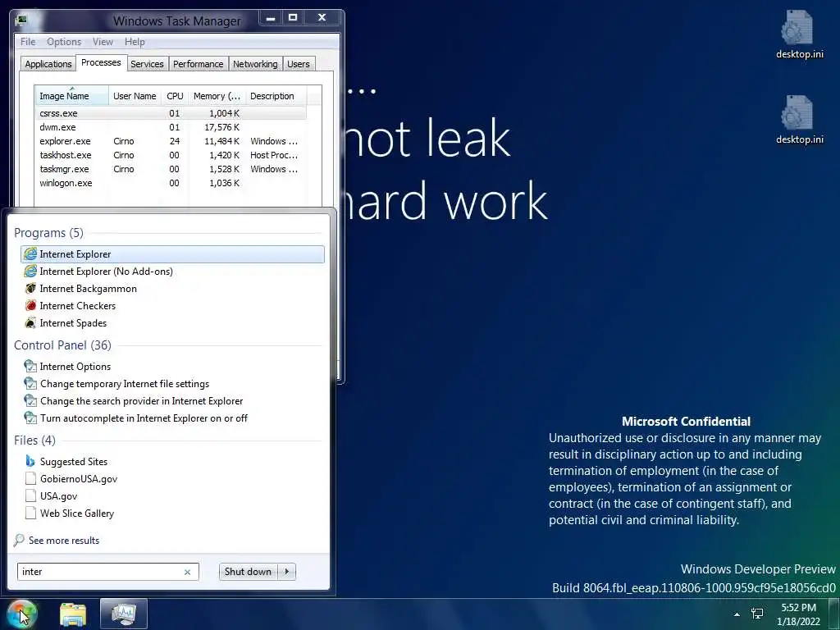840x630 pixels.
Task: Switch to Task Manager taskbar button
Action: click(x=124, y=614)
